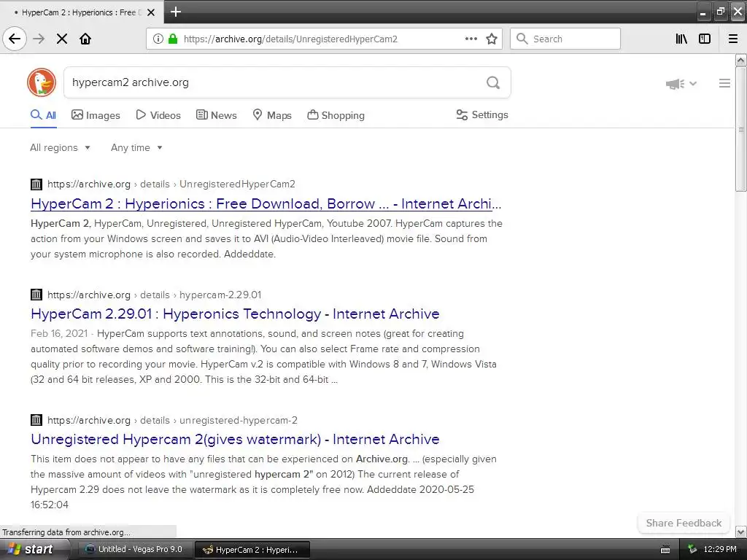Screen dimensions: 747x560
Task: Switch to All results tab
Action: pos(43,115)
